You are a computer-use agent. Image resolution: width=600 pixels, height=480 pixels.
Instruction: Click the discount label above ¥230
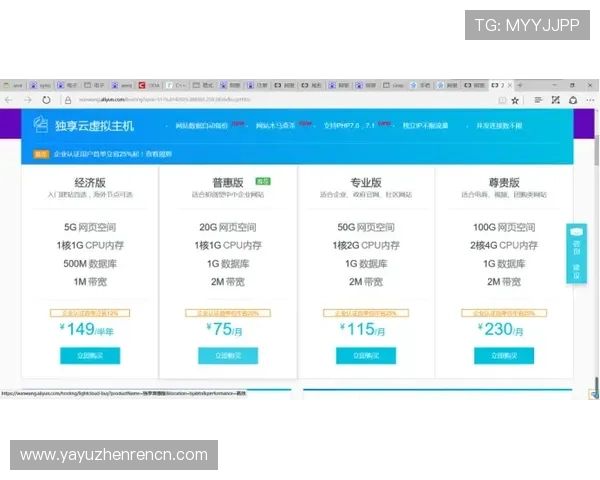(x=504, y=313)
